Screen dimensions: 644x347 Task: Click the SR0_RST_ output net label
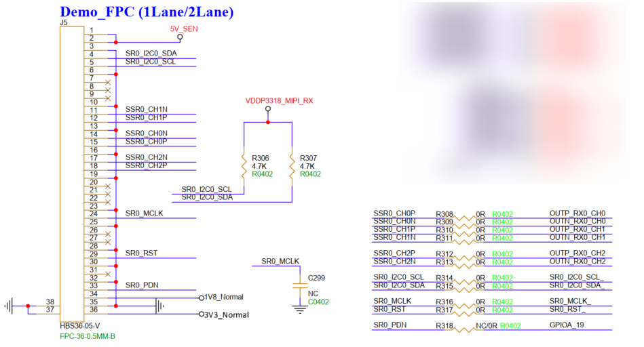[x=567, y=309]
